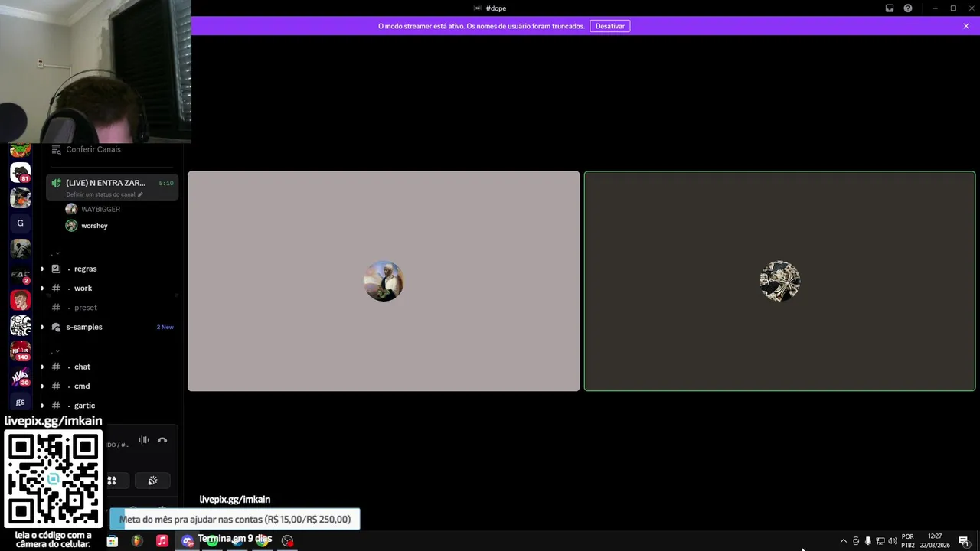Dismiss the streamer mode purple banner
The image size is (980, 551).
[966, 26]
